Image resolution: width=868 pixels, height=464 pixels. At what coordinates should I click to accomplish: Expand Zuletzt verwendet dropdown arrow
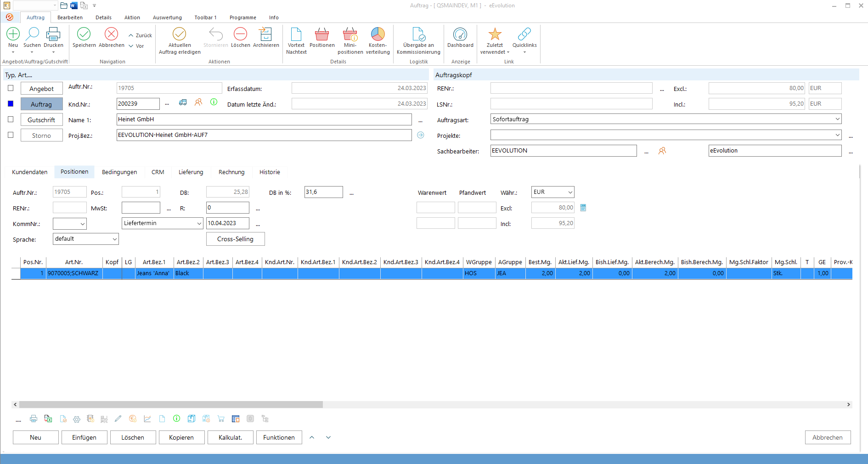(x=508, y=52)
